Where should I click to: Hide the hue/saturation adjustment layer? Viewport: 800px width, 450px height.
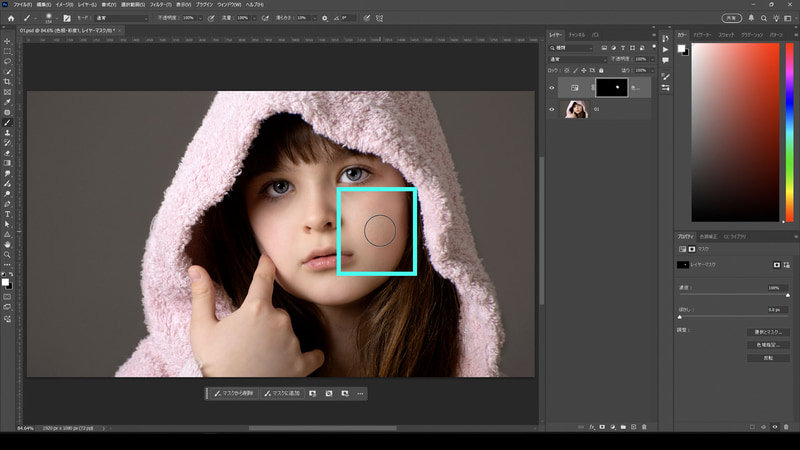pos(552,88)
